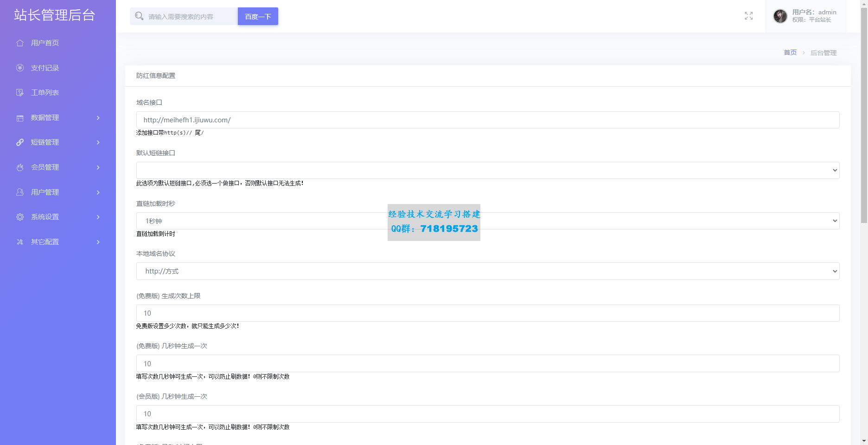Image resolution: width=868 pixels, height=445 pixels.
Task: Click the home icon beside 用户首页
Action: click(20, 43)
